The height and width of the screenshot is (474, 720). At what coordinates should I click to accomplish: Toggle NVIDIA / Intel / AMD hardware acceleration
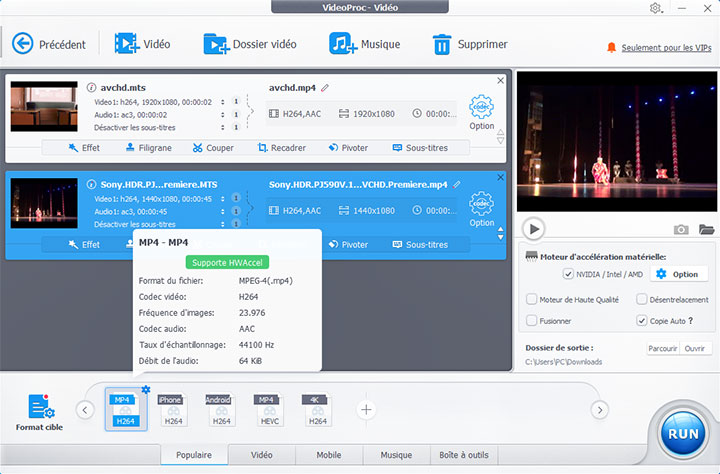point(568,274)
